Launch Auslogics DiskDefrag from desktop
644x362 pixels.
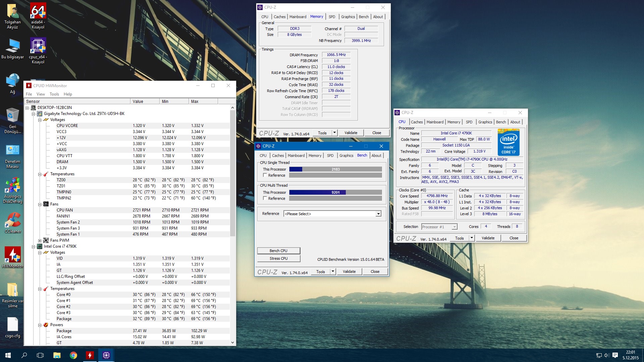click(12, 190)
